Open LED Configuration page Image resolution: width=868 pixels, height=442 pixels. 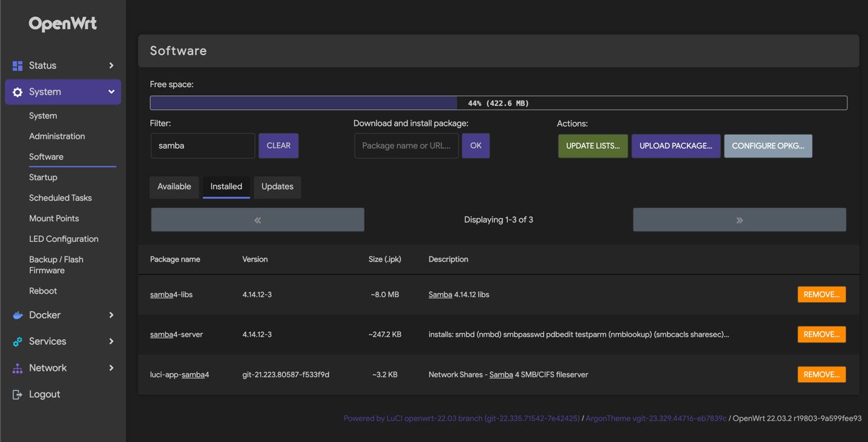[x=64, y=239]
